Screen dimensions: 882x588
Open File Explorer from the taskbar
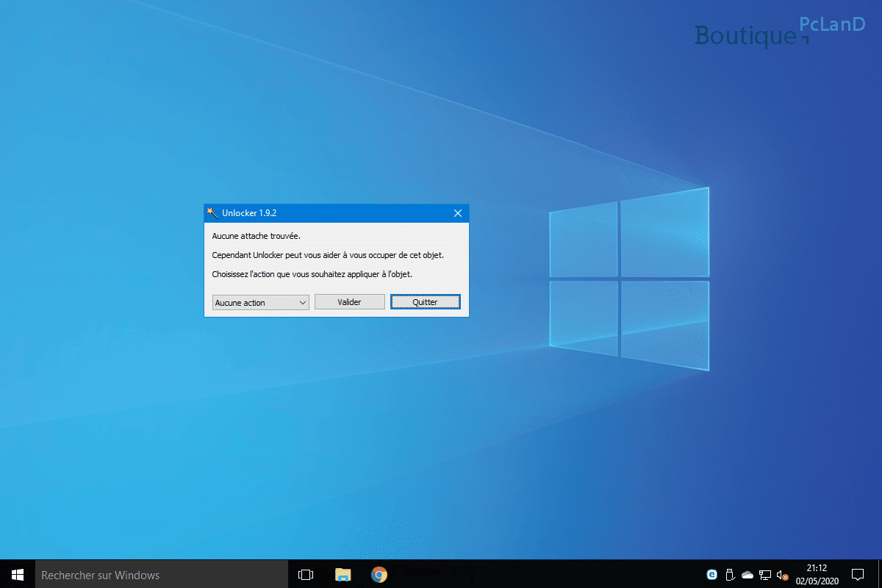(x=343, y=575)
